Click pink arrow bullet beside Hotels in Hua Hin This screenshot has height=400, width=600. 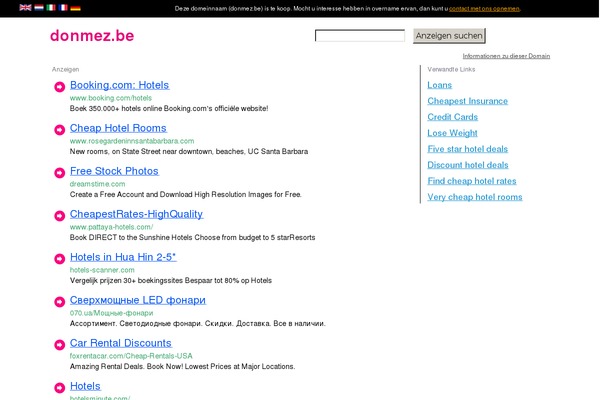click(x=59, y=259)
